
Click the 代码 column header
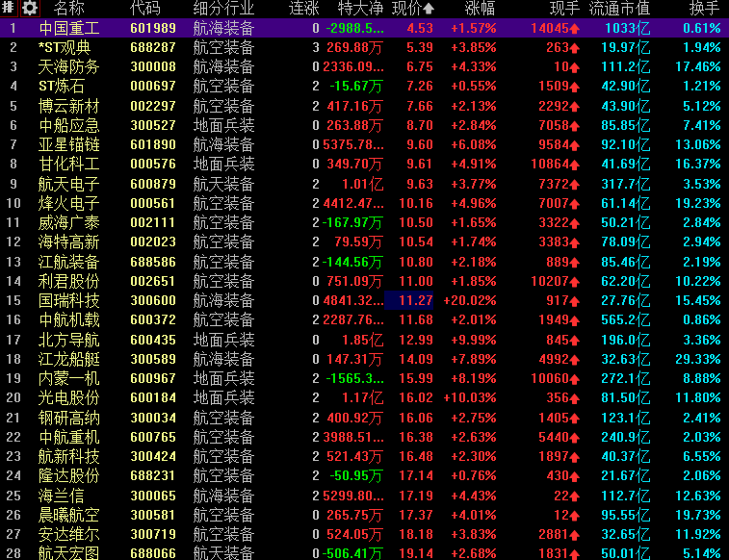(x=145, y=9)
